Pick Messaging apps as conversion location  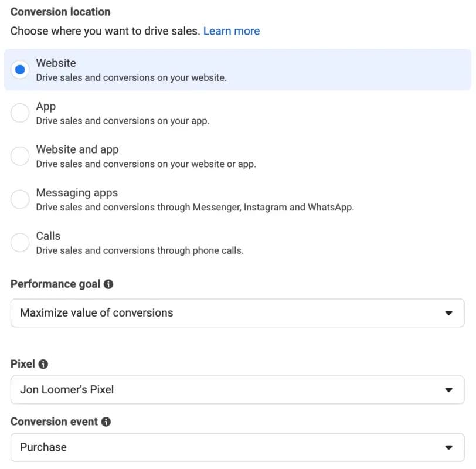pos(19,199)
